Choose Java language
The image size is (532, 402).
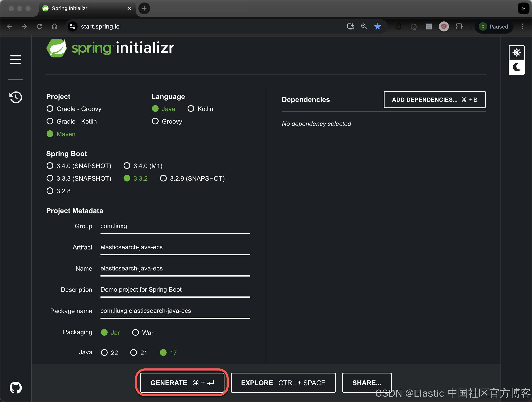164,109
